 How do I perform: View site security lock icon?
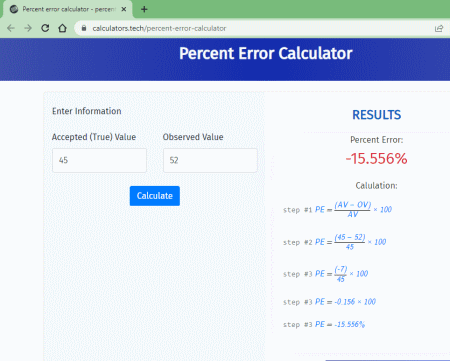click(x=84, y=28)
